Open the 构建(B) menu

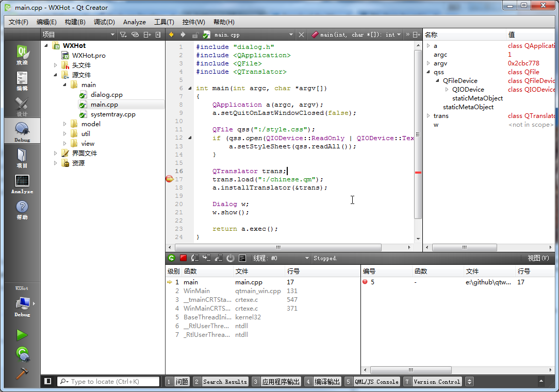point(75,22)
